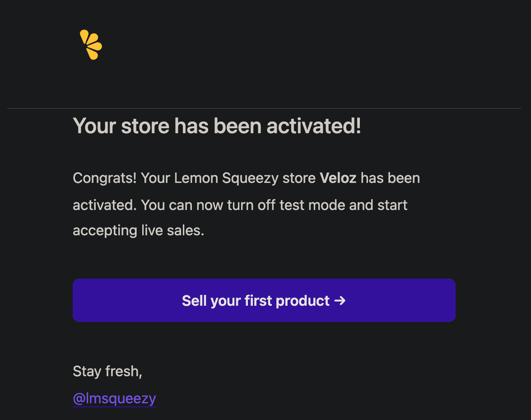531x420 pixels.
Task: Click the 'Sell your first product' button
Action: [x=264, y=300]
